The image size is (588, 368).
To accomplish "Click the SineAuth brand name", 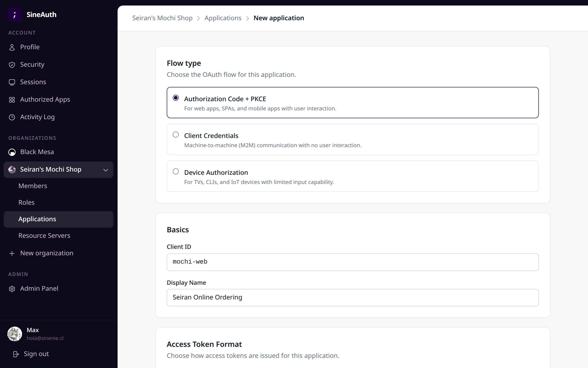I will [x=41, y=14].
